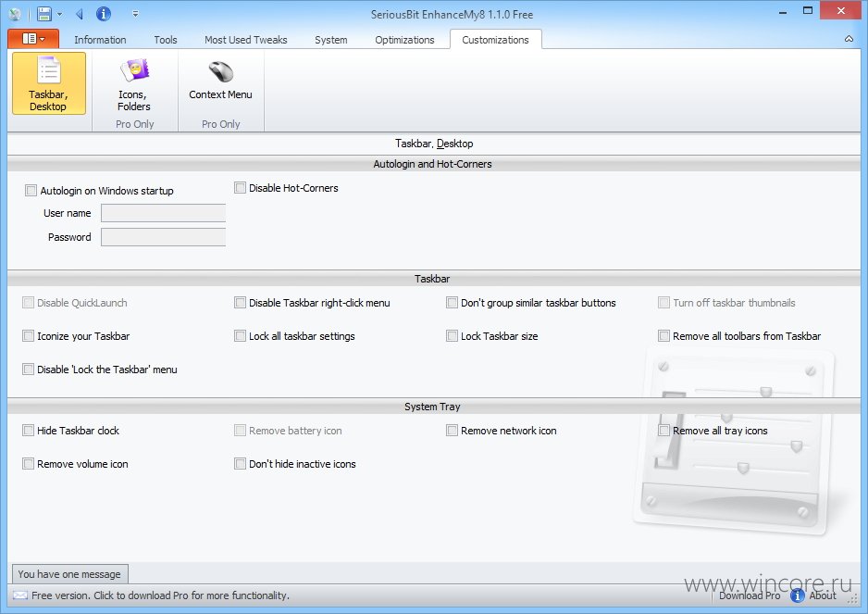Click the window resize grip in status bar
This screenshot has height=614, width=868.
pyautogui.click(x=852, y=599)
